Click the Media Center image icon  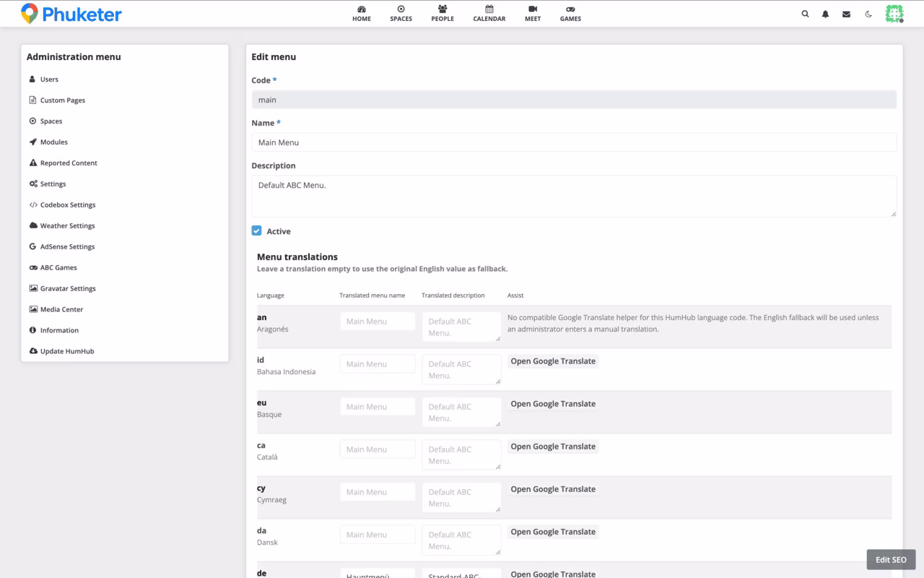click(33, 310)
